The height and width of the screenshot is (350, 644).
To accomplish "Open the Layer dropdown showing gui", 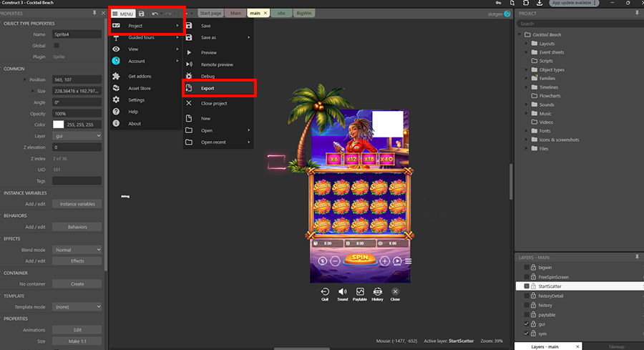I will pos(77,136).
